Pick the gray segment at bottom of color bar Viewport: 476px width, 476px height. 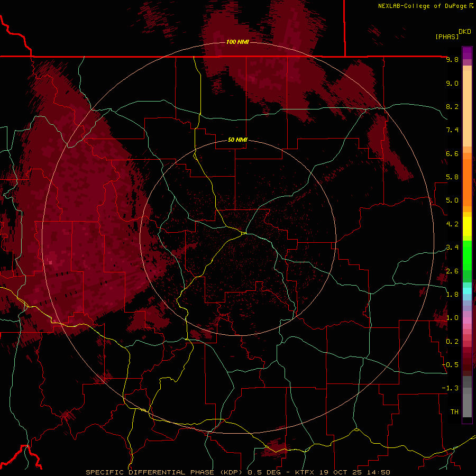point(467,405)
